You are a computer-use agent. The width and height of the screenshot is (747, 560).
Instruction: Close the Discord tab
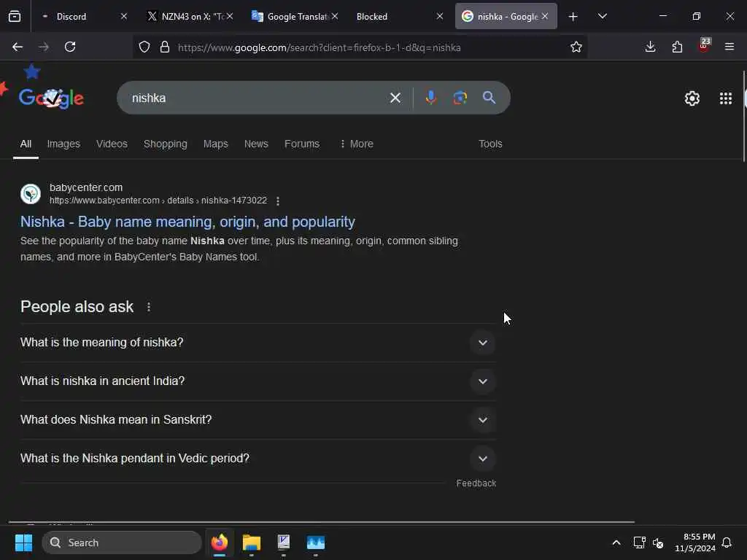pyautogui.click(x=124, y=17)
